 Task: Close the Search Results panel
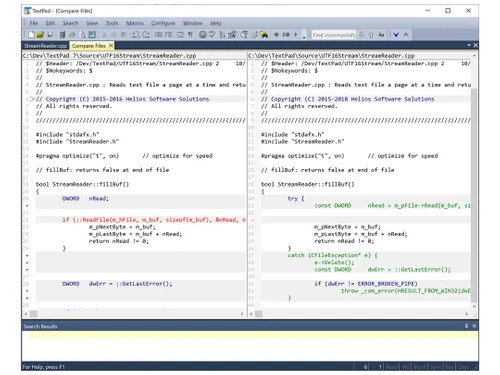(x=474, y=326)
